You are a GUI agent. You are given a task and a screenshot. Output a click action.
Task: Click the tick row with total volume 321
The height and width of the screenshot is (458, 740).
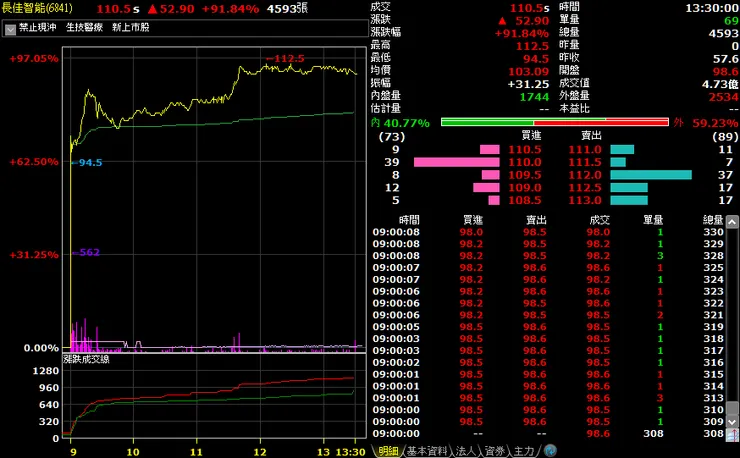pyautogui.click(x=548, y=315)
